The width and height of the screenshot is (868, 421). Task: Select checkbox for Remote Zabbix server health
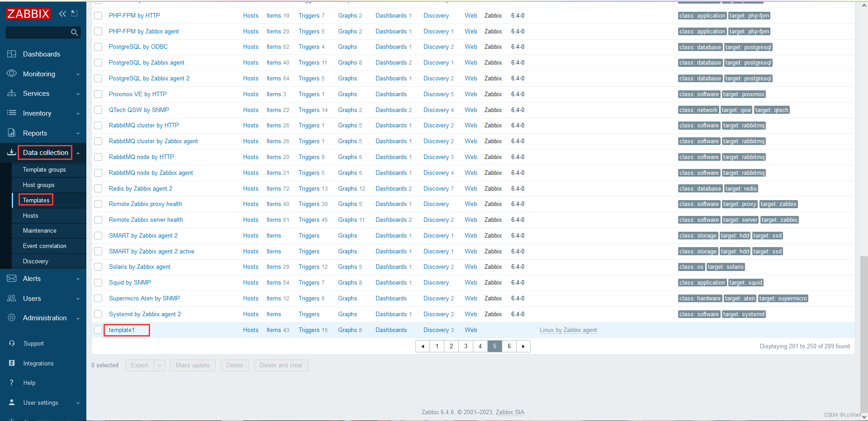point(98,220)
